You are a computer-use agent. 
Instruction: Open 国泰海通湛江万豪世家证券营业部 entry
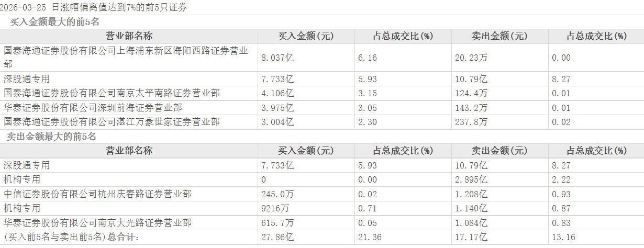112,121
